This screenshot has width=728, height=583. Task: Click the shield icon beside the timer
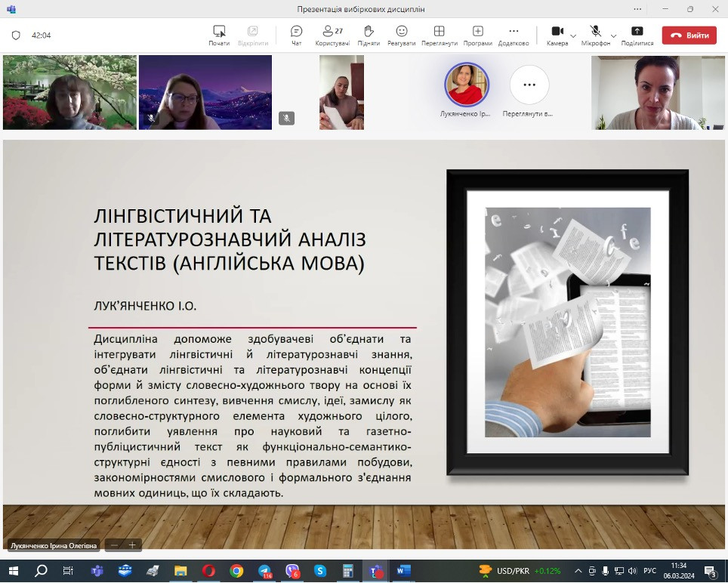point(16,35)
